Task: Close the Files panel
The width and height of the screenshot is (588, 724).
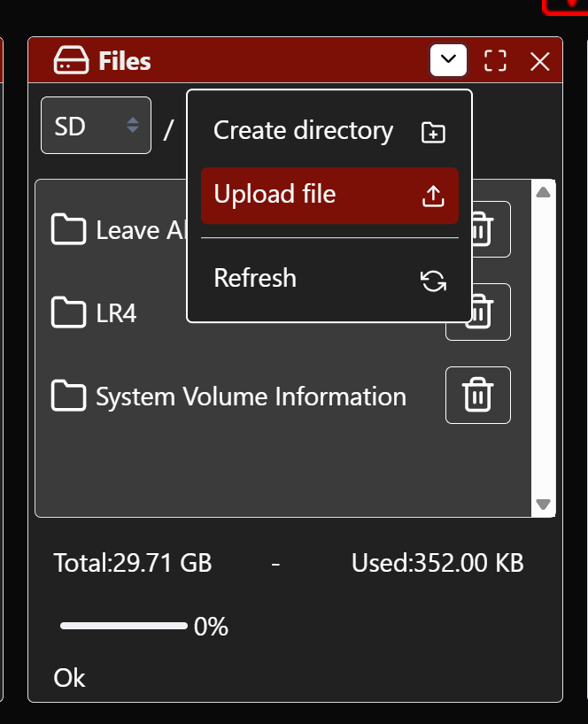Action: (x=539, y=61)
